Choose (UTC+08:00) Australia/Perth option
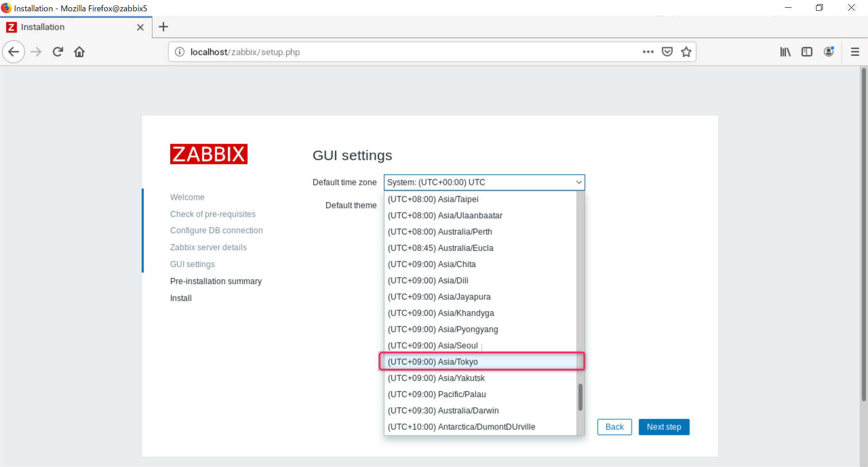The width and height of the screenshot is (868, 467). [x=481, y=232]
